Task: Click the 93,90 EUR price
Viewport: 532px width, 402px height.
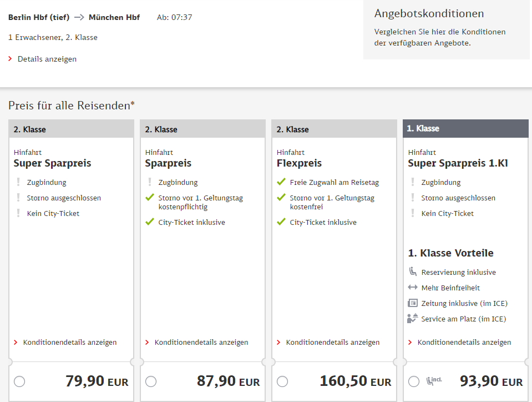Action: click(x=492, y=381)
